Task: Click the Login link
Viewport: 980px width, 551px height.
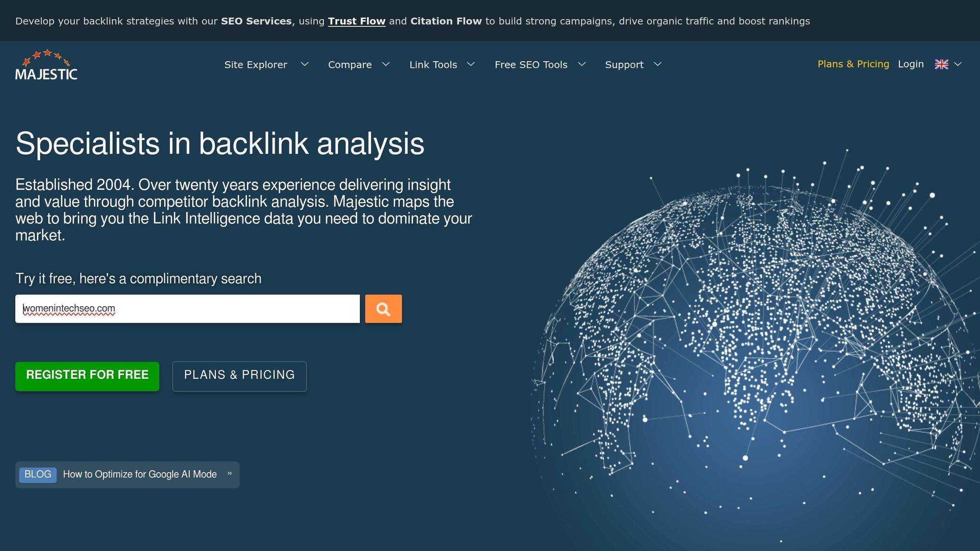Action: tap(911, 64)
